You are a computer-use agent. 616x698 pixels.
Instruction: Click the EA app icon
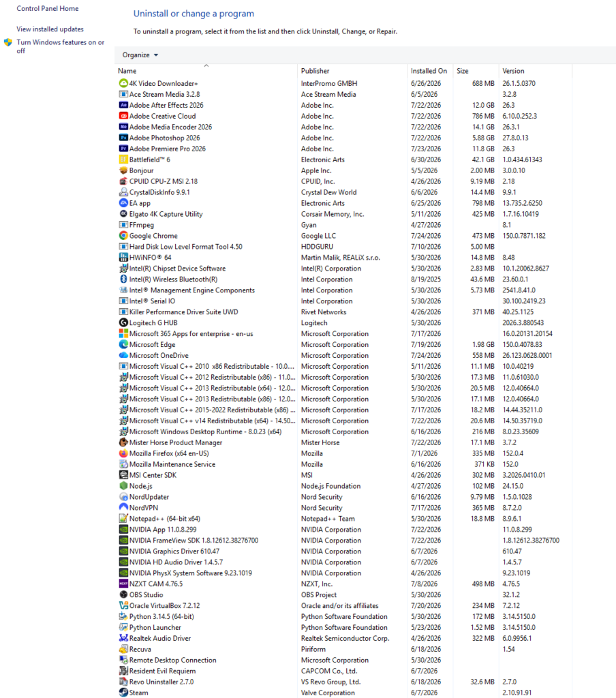pyautogui.click(x=123, y=203)
